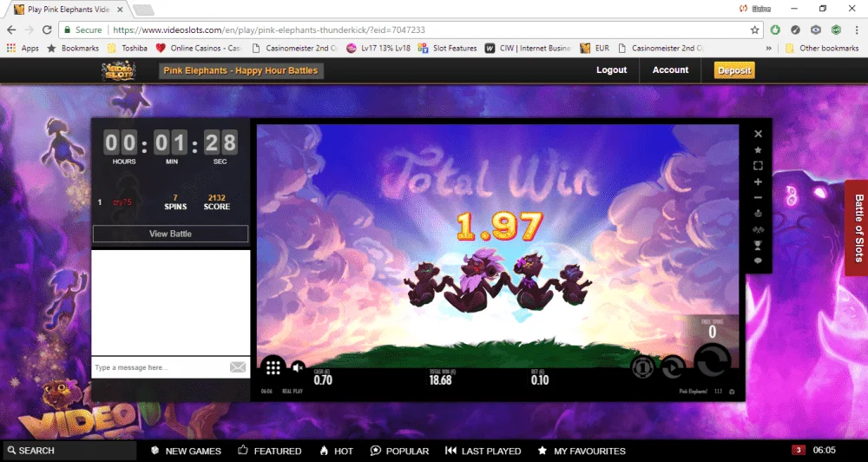Click the eye-shaped browser extension icon

(816, 30)
